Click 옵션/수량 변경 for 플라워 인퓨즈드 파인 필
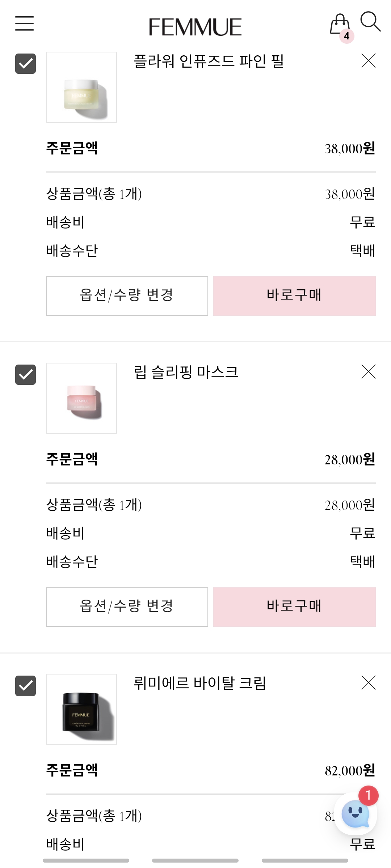Image resolution: width=391 pixels, height=868 pixels. click(x=127, y=296)
